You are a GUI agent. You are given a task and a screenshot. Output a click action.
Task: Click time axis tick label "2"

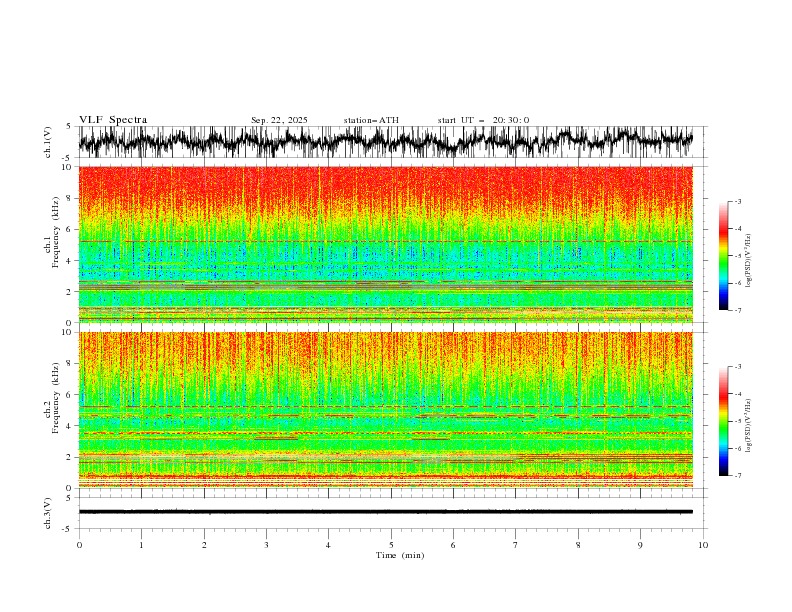(x=204, y=545)
